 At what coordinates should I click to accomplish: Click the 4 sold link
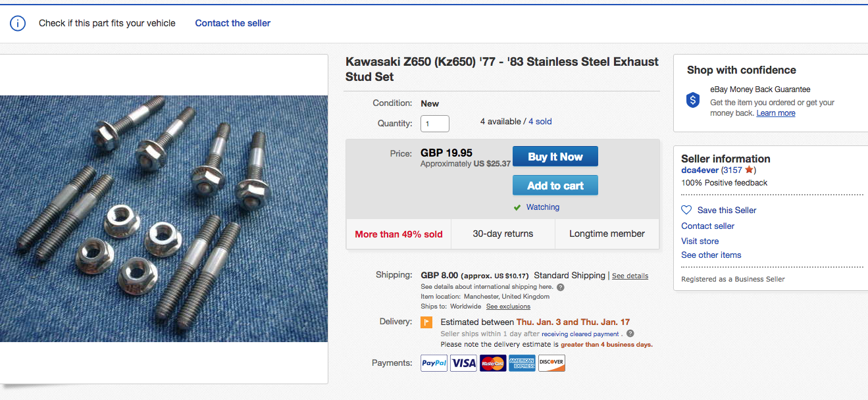click(540, 122)
